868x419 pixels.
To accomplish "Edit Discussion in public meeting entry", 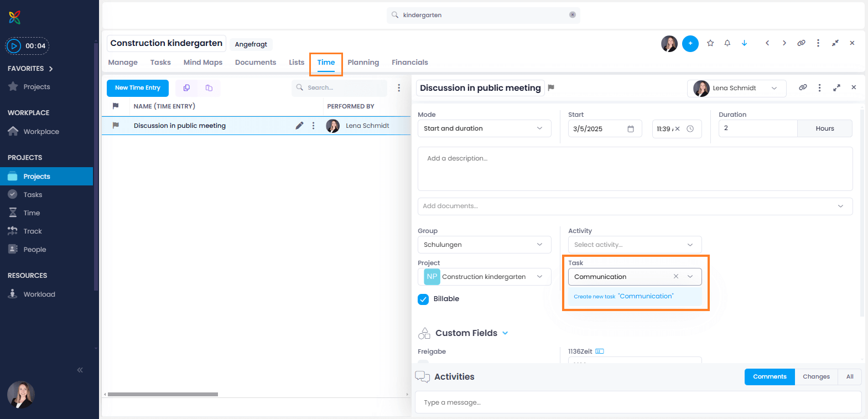I will (299, 126).
